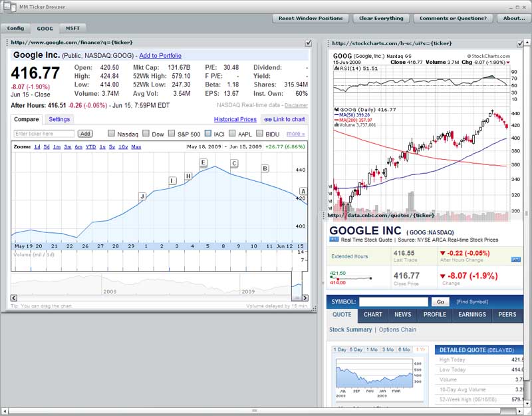The image size is (532, 416).
Task: Click the RT badge in the Extended Hours row
Action: [515, 260]
